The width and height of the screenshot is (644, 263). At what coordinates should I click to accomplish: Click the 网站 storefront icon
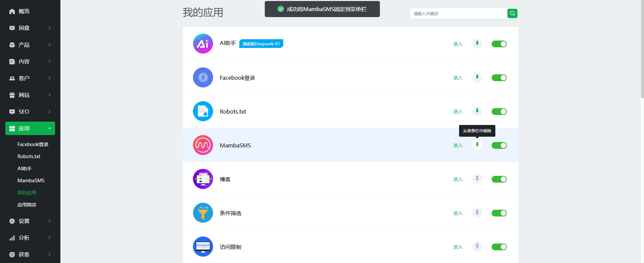[x=12, y=95]
